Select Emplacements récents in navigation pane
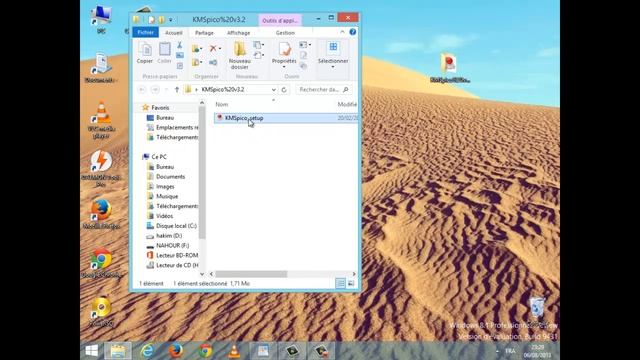Viewport: 640px width, 360px height. click(x=173, y=127)
